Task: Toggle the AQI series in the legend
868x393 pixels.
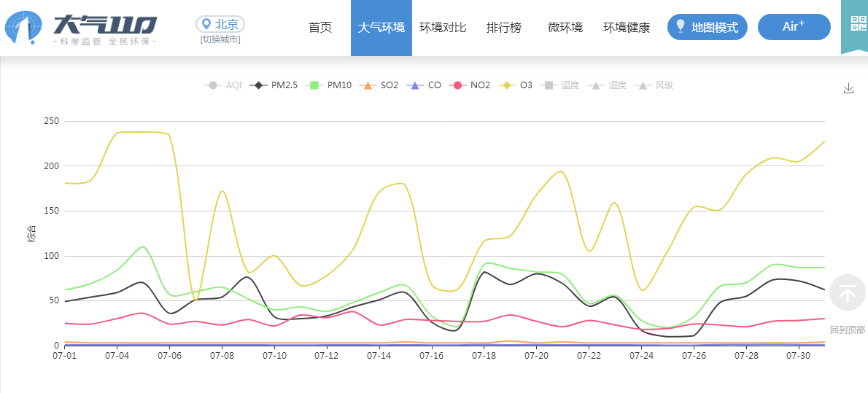Action: 223,85
